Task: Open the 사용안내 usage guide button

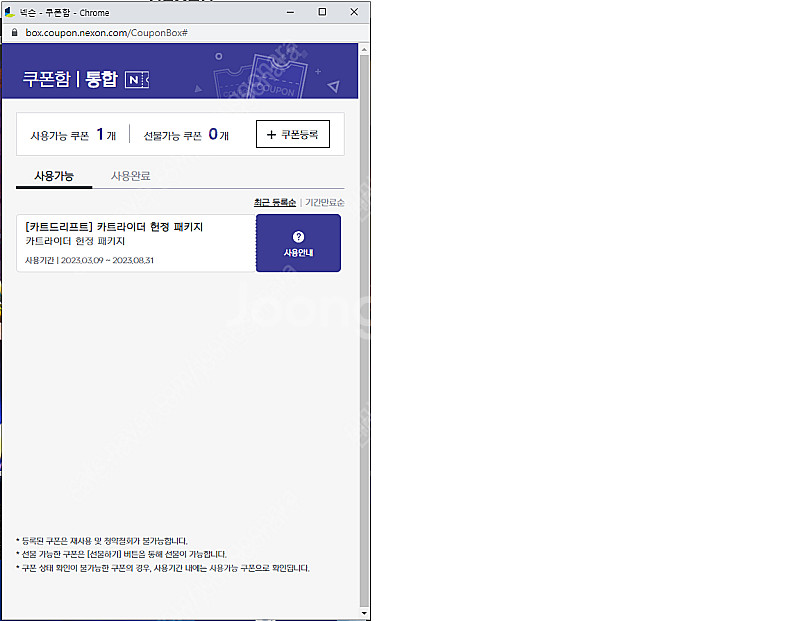Action: [x=298, y=243]
